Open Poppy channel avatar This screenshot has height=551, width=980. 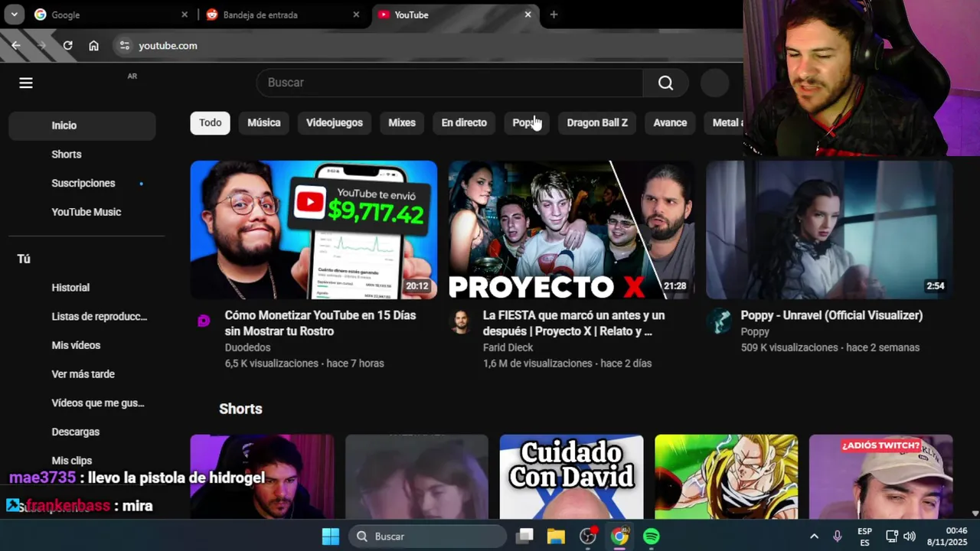coord(719,321)
